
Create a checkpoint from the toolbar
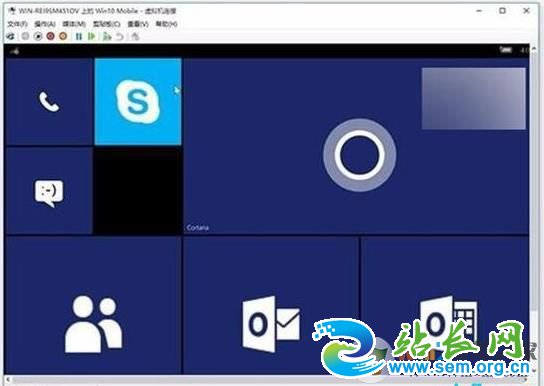(107, 36)
